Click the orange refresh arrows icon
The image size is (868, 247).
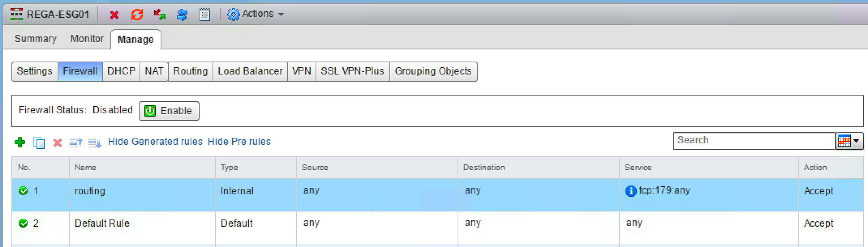pos(137,15)
